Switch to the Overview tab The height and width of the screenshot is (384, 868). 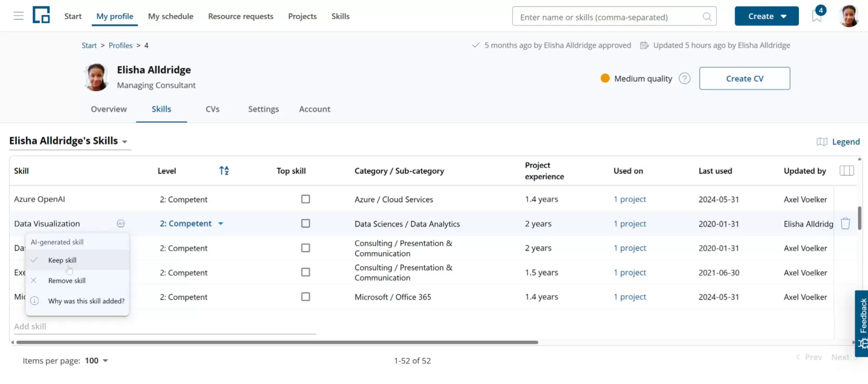point(109,109)
